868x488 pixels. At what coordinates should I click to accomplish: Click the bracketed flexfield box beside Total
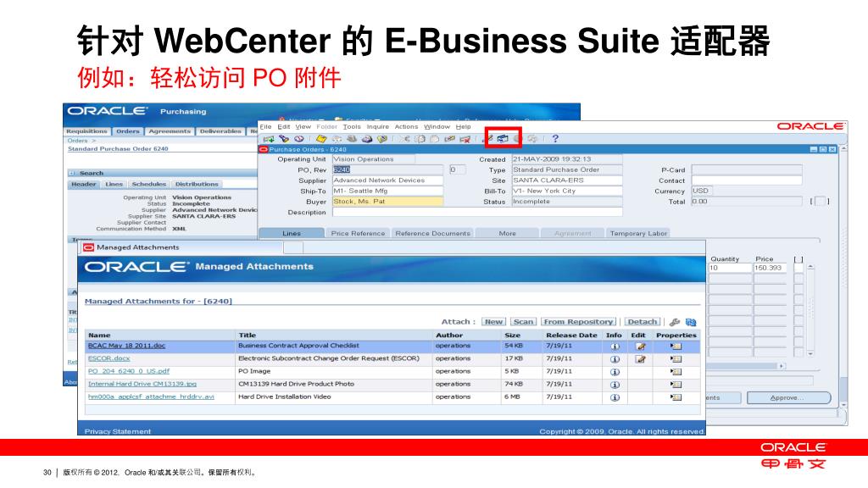(x=820, y=202)
